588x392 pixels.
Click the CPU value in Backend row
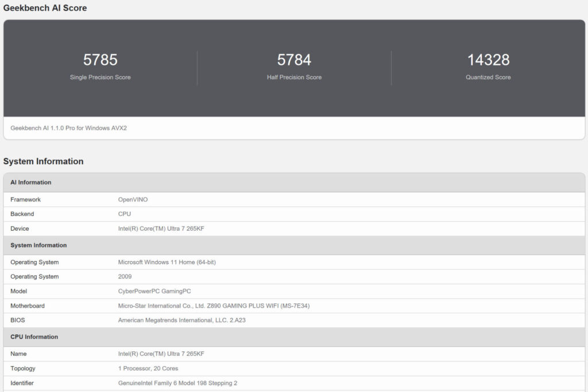coord(125,214)
